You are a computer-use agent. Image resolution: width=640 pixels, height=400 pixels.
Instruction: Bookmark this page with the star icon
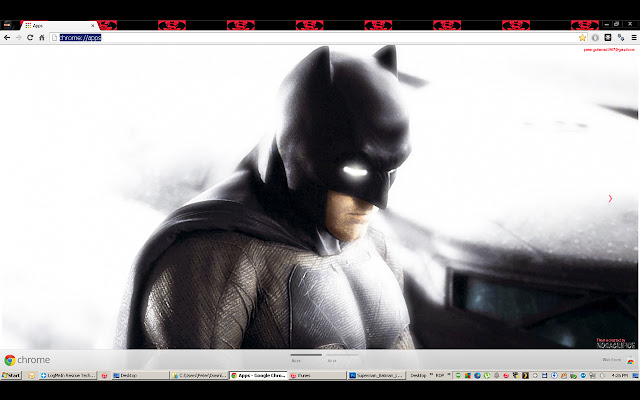[582, 38]
